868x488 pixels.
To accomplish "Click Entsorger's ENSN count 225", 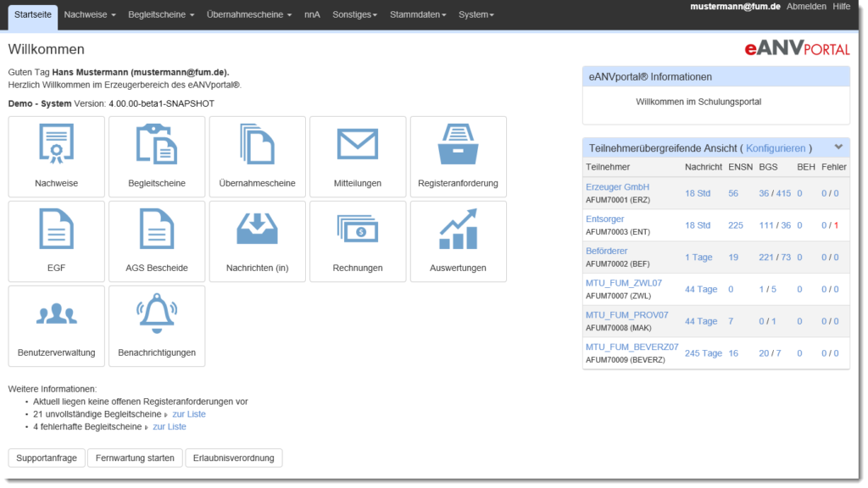I will [736, 225].
